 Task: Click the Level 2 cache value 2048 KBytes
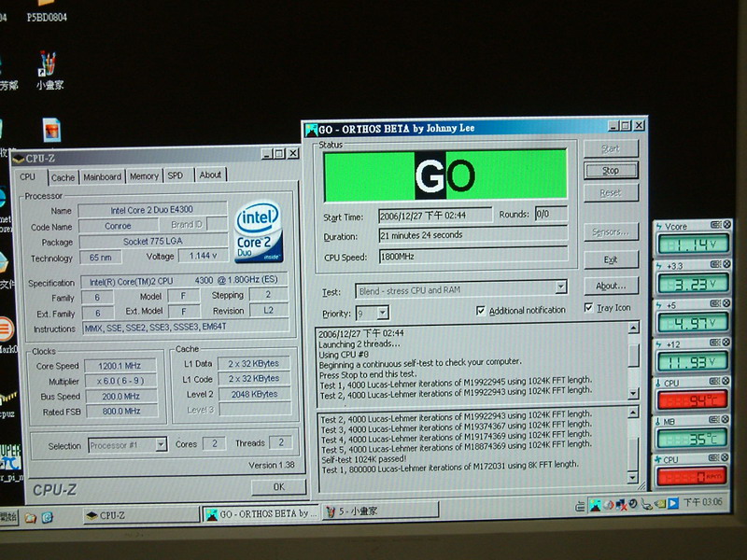coord(254,394)
